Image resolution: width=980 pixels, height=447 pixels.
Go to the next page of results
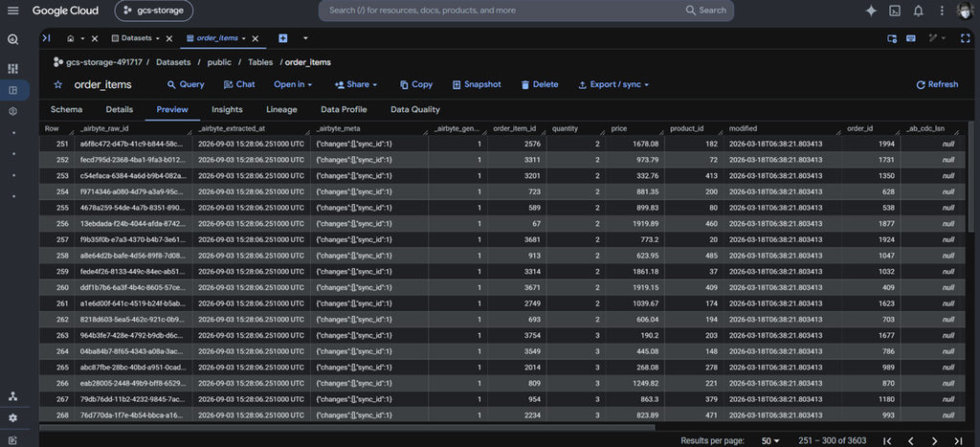[x=934, y=440]
